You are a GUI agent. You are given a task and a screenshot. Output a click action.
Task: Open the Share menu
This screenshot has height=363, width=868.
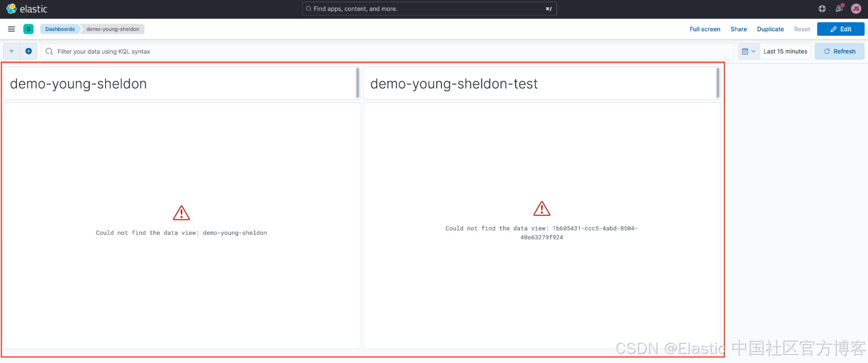739,29
